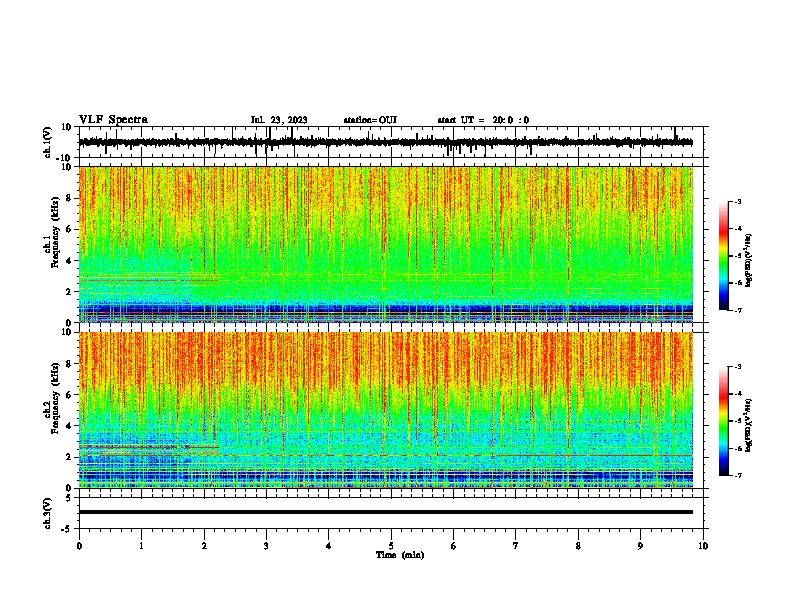Screen dimensions: 792x612
Task: Click the "station=OUI" header label
Action: 370,120
